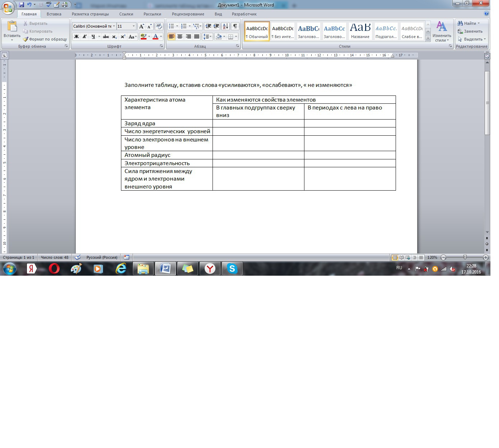This screenshot has height=448, width=499.
Task: Click the Clear Formatting eraser icon
Action: pyautogui.click(x=159, y=26)
